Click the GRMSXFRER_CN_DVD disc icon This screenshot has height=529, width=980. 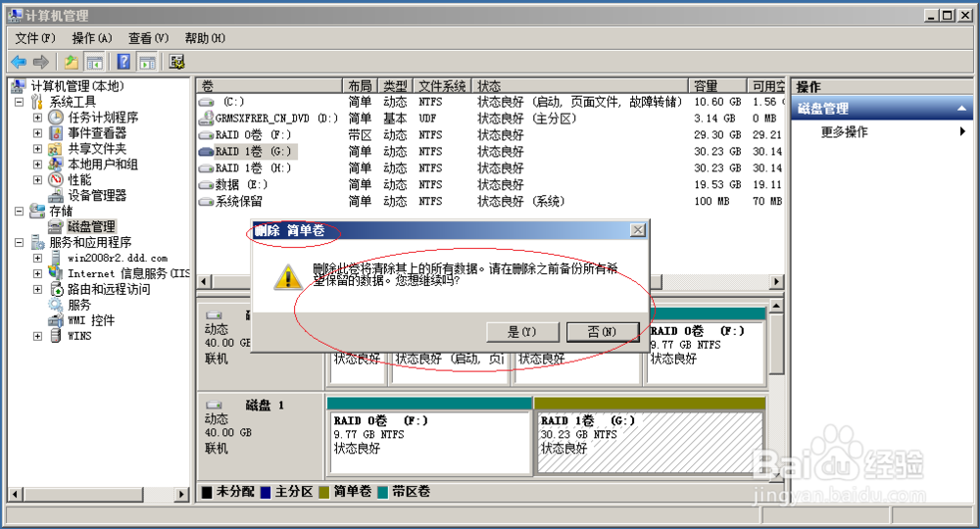point(206,118)
